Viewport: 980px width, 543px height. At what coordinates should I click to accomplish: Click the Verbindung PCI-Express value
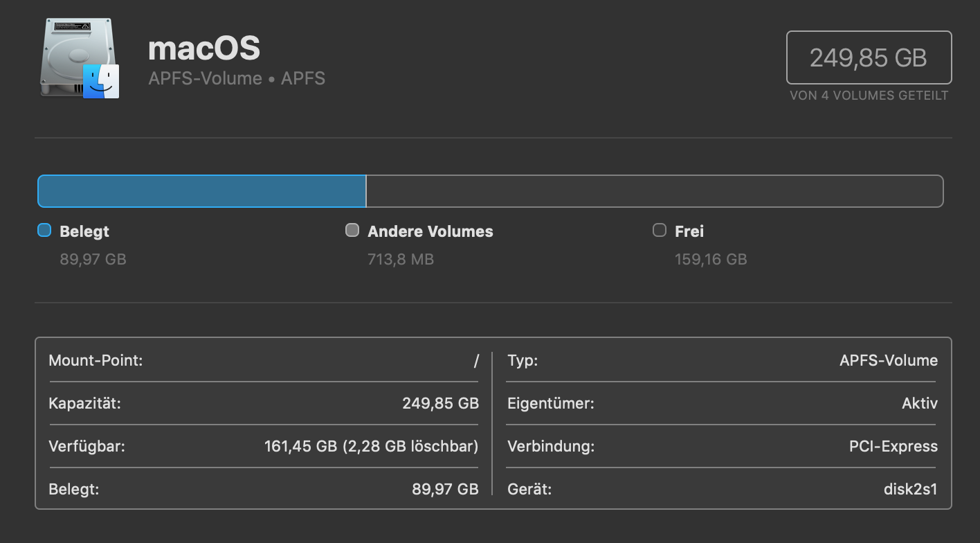[893, 447]
